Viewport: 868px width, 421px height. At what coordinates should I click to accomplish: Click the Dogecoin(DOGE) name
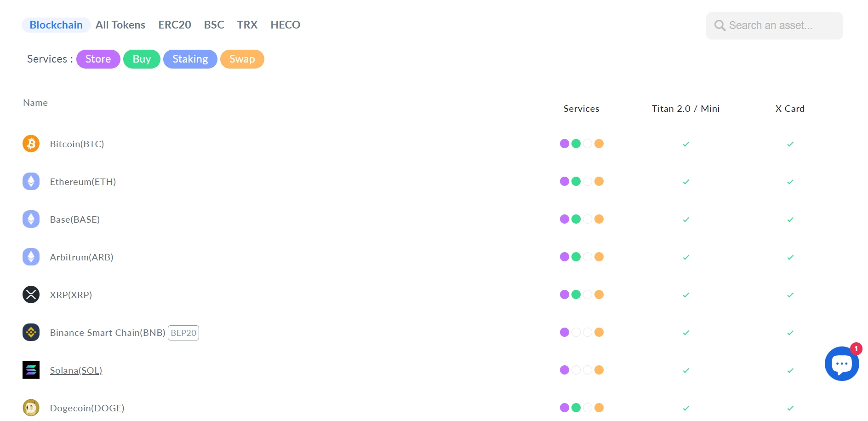click(x=87, y=408)
